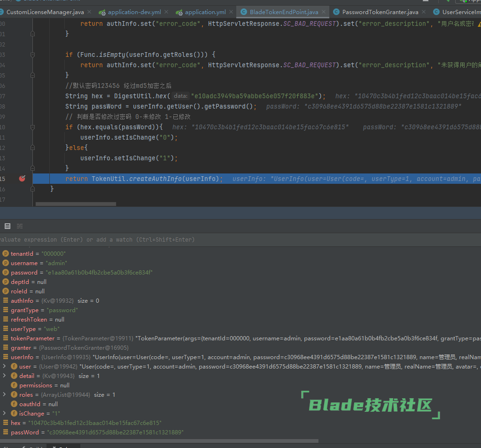Select the authInfo Kv variable row
This screenshot has width=481, height=448.
[x=240, y=300]
